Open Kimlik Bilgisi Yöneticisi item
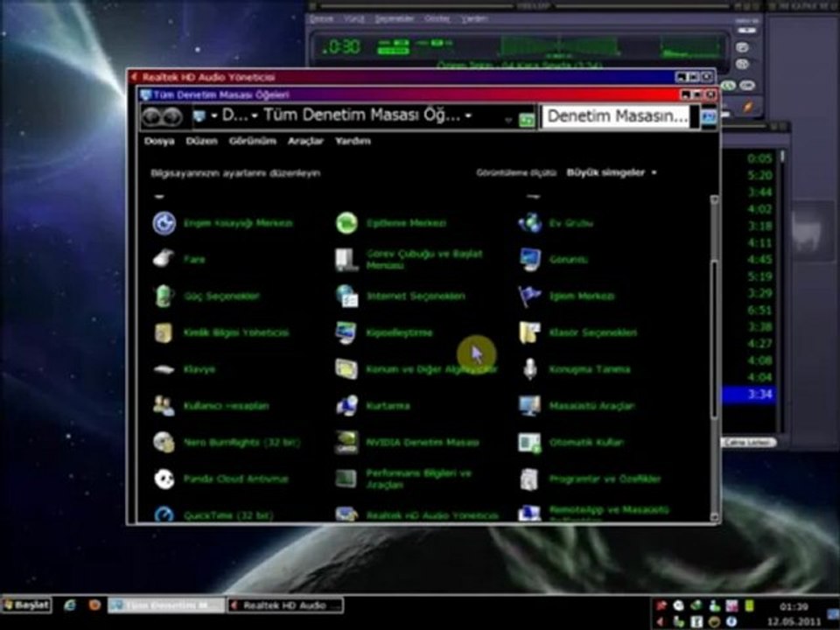Image resolution: width=840 pixels, height=630 pixels. tap(220, 332)
